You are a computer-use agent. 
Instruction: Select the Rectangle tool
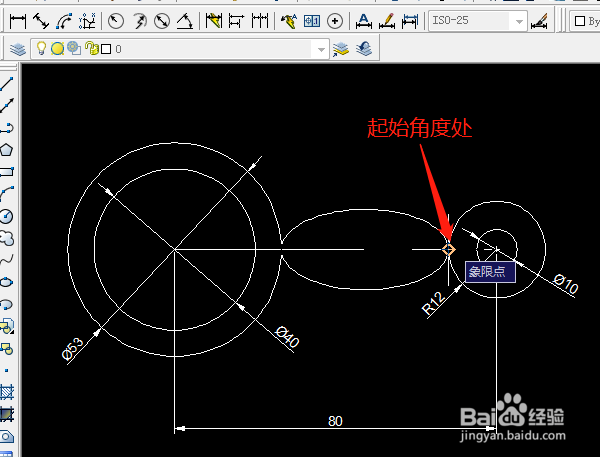click(x=7, y=172)
